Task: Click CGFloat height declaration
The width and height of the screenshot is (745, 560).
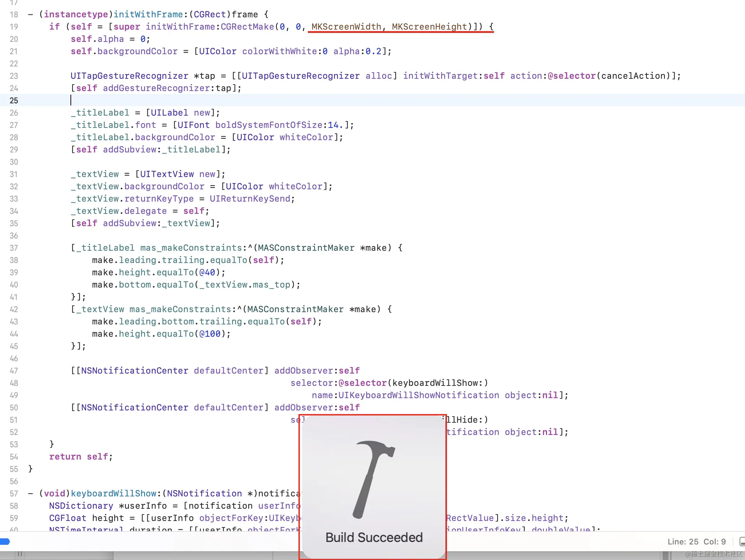Action: (87, 518)
